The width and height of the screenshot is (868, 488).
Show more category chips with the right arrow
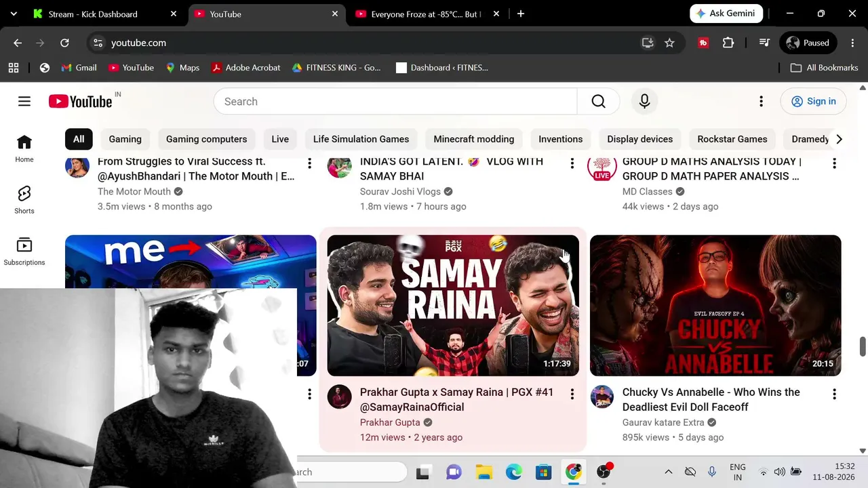click(x=839, y=139)
